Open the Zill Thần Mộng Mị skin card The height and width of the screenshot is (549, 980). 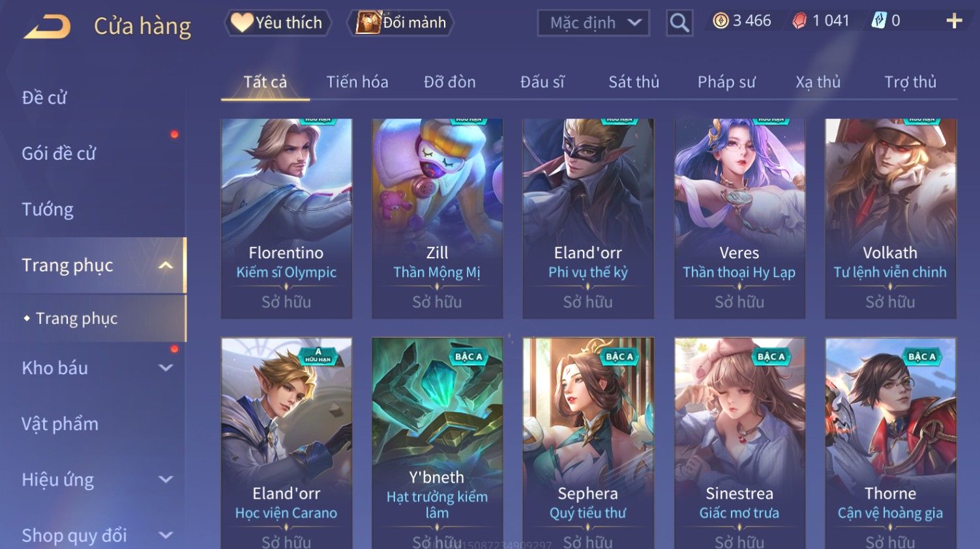[x=437, y=218]
